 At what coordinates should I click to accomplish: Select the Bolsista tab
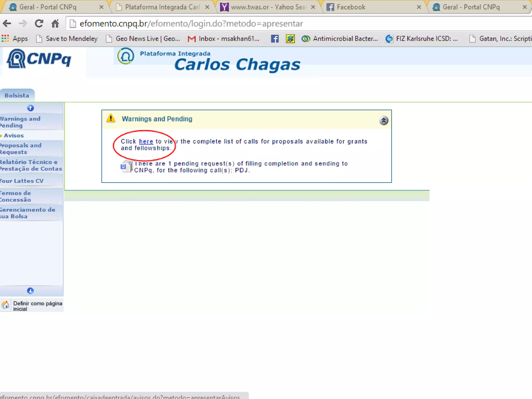point(17,95)
